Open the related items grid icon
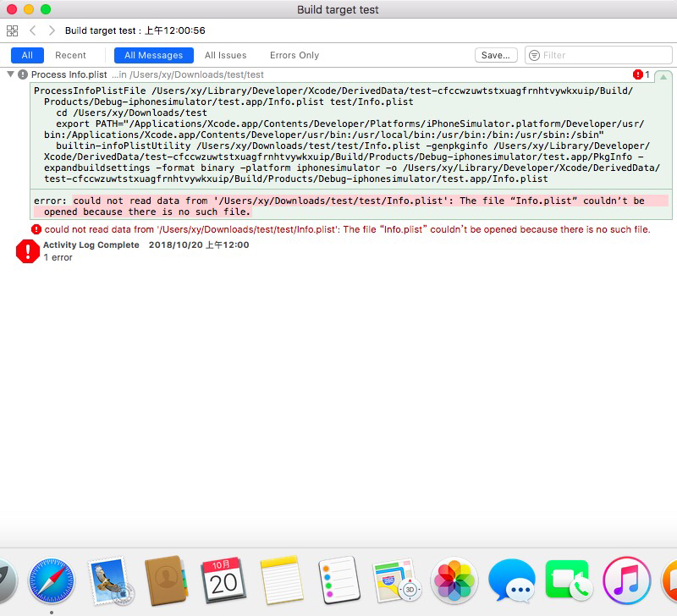Viewport: 677px width, 616px height. tap(12, 30)
